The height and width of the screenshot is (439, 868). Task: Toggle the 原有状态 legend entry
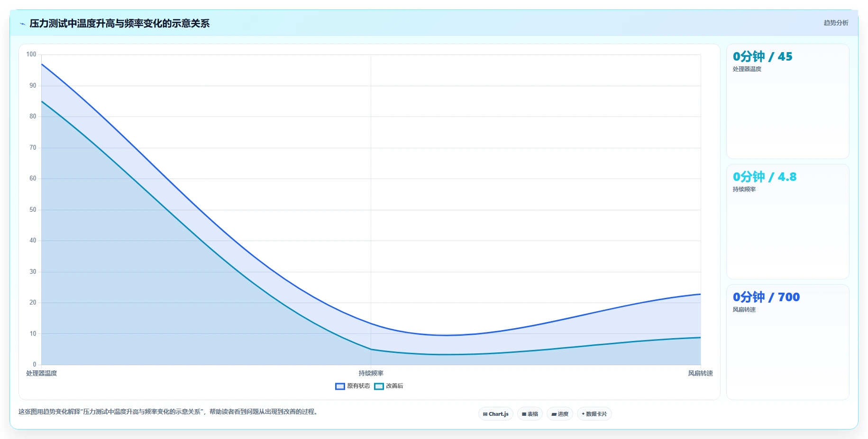coord(352,386)
